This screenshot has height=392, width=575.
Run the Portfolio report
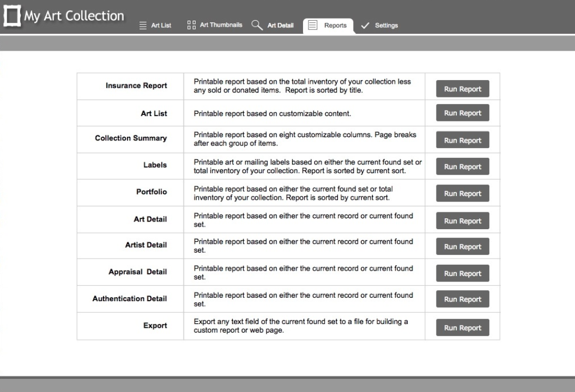click(462, 193)
